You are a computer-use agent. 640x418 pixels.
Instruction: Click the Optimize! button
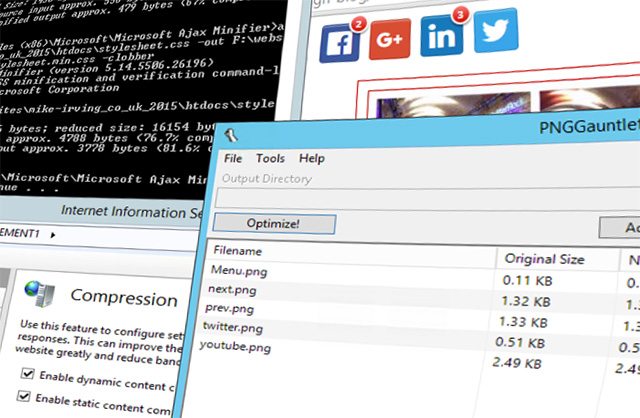click(x=274, y=224)
